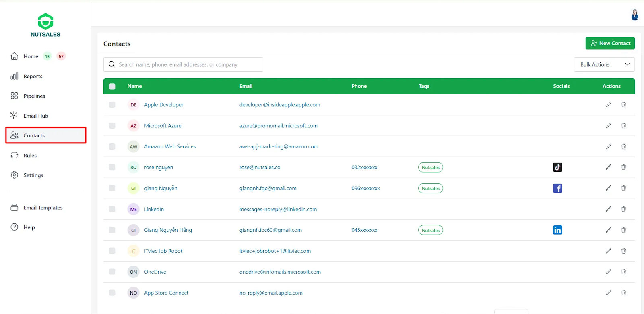Open Email Templates from sidebar

(43, 208)
